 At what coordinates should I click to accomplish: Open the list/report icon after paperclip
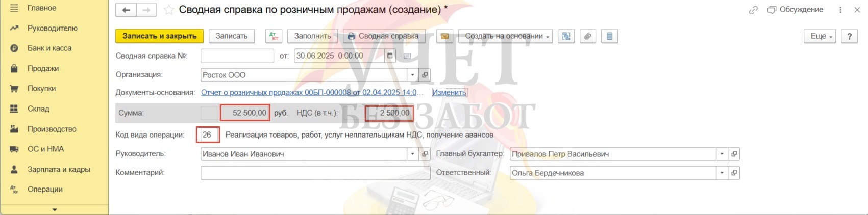click(x=610, y=36)
